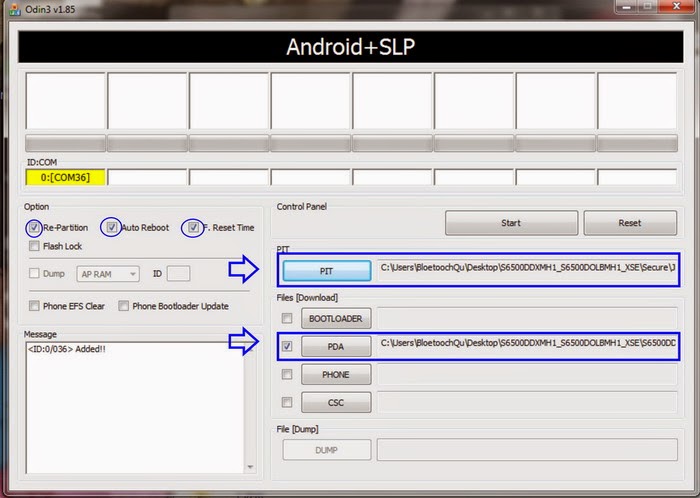Click the DUMP file button

click(327, 450)
